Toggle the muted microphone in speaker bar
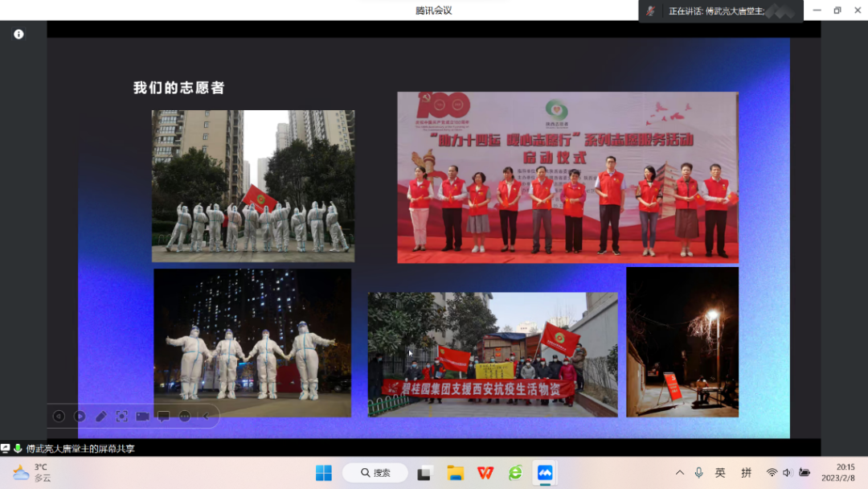Image resolution: width=868 pixels, height=489 pixels. click(651, 11)
